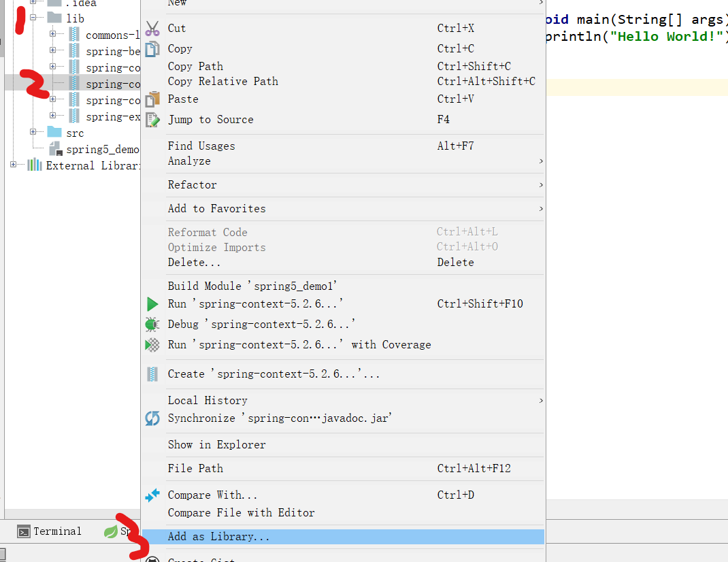Choose Add to Favorites entry

[343, 209]
